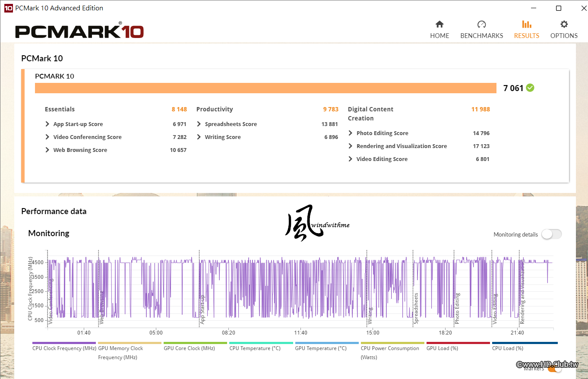Expand App Start-up Score details
The width and height of the screenshot is (588, 379).
[x=47, y=124]
